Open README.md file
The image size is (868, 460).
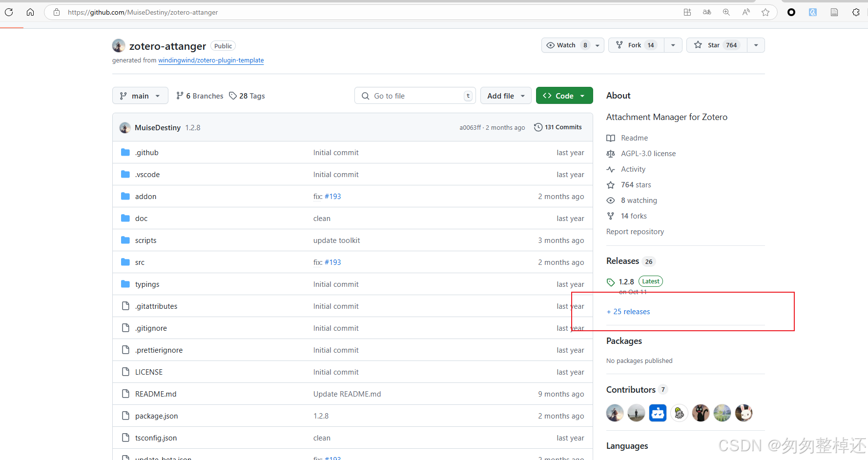[156, 394]
